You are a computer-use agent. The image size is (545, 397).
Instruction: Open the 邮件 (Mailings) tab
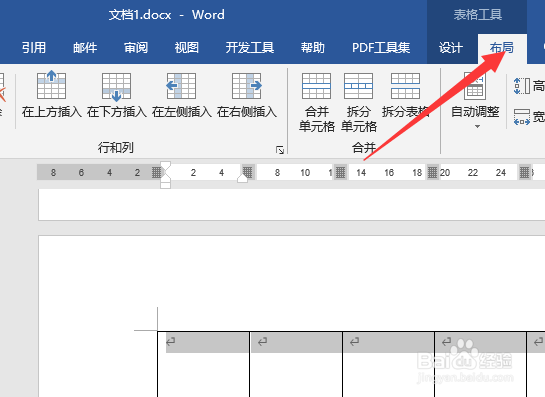coord(85,48)
